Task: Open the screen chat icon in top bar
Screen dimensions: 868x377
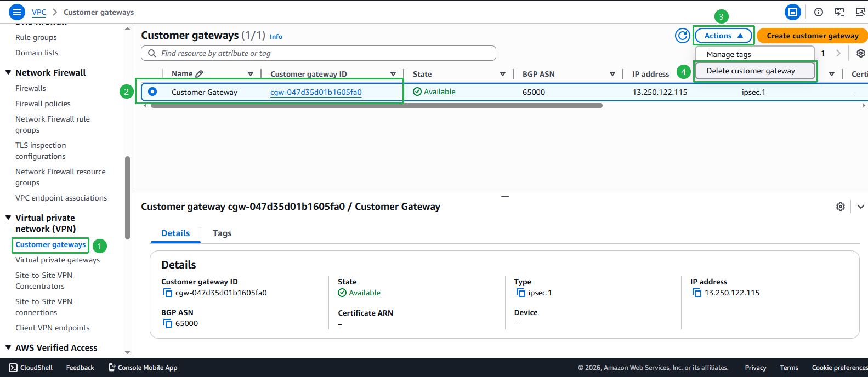Action: [x=839, y=12]
